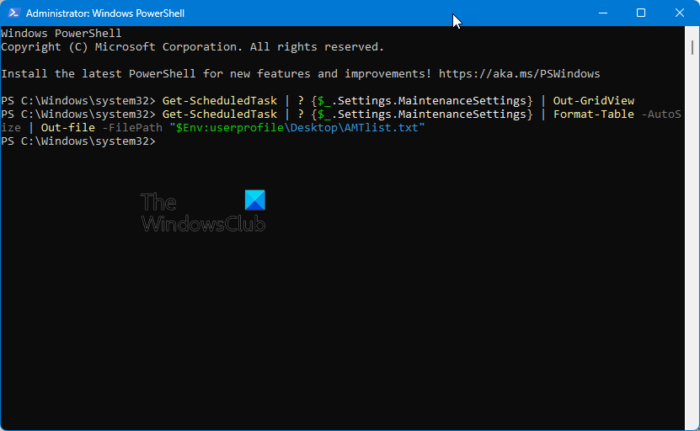Viewport: 700px width, 431px height.
Task: Click the 'Copyright (C) Microsoft Corporation' line
Action: tap(192, 47)
